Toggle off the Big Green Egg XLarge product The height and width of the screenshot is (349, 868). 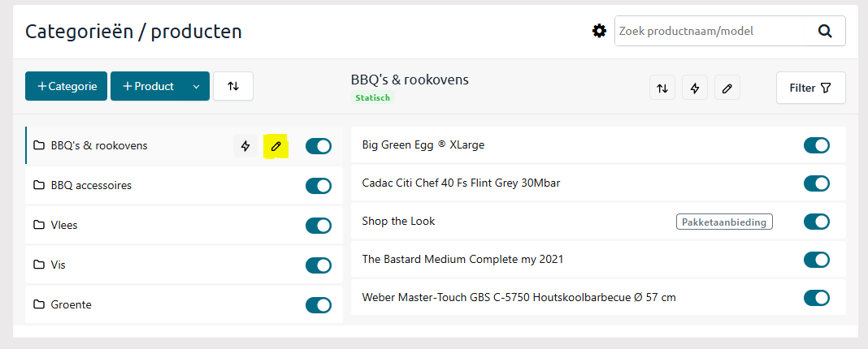817,145
